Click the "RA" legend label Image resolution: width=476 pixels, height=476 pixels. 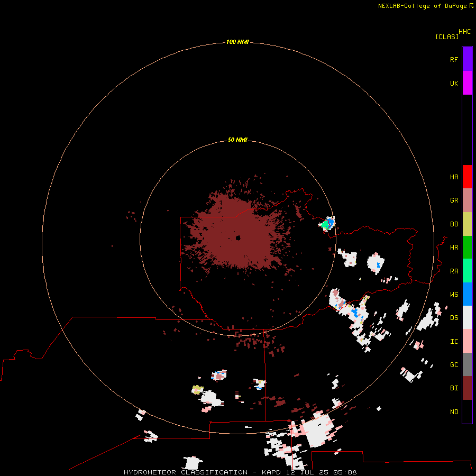click(x=454, y=271)
